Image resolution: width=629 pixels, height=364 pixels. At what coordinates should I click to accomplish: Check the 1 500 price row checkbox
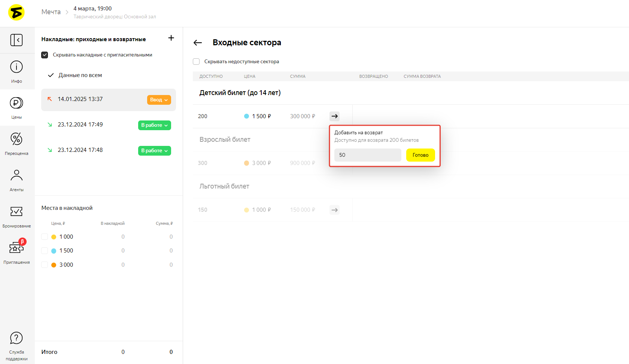click(45, 251)
